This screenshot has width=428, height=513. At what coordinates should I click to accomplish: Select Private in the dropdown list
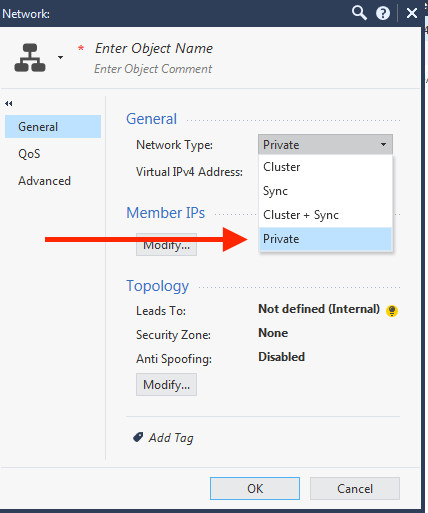point(325,239)
